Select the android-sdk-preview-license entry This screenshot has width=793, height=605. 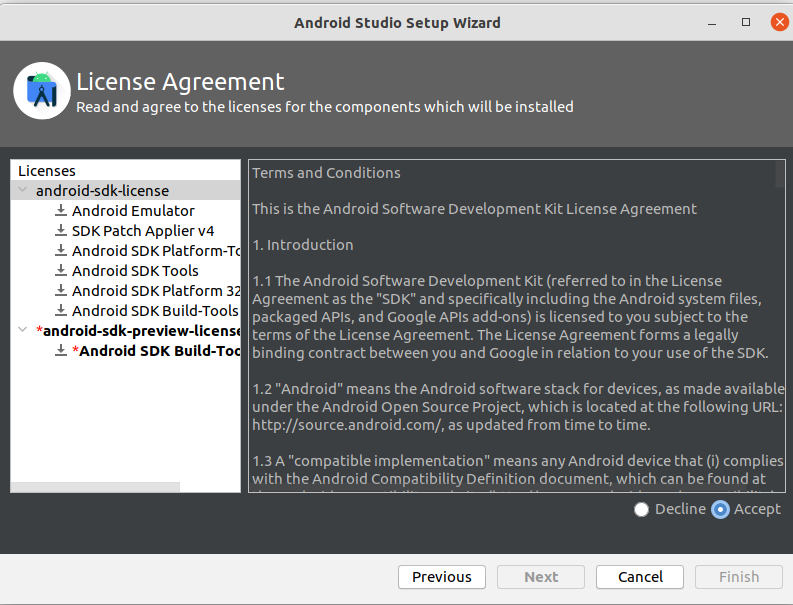click(x=140, y=331)
